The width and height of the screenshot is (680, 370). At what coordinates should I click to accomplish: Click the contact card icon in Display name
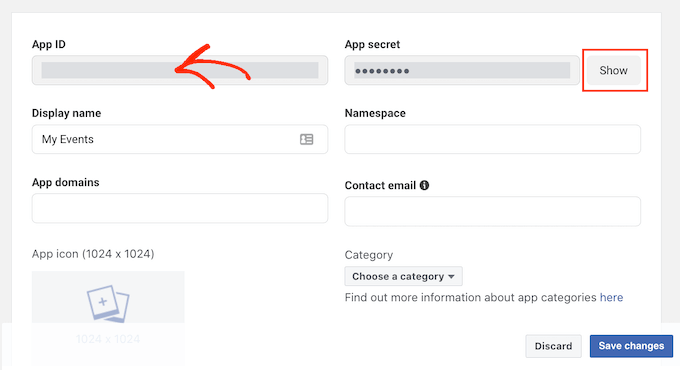[307, 139]
